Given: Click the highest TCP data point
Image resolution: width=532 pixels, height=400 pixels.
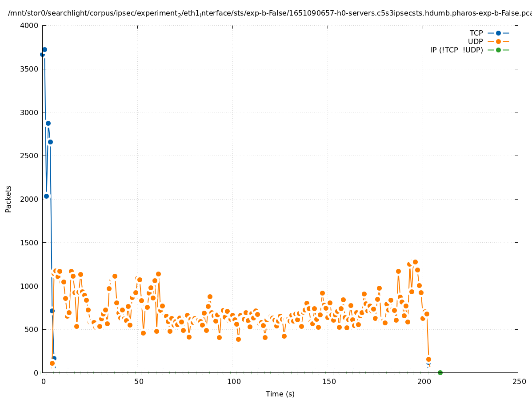Looking at the screenshot, I should coord(44,49).
